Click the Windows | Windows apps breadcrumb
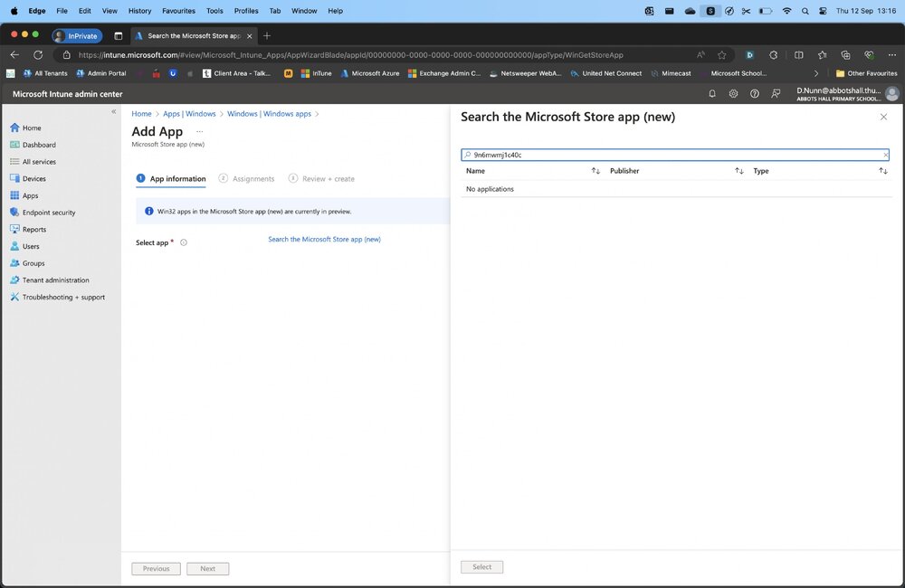The width and height of the screenshot is (905, 588). pos(269,114)
